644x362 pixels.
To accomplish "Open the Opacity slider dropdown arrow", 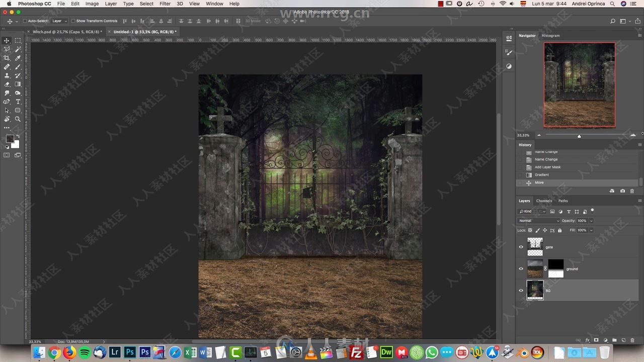I will [x=591, y=221].
